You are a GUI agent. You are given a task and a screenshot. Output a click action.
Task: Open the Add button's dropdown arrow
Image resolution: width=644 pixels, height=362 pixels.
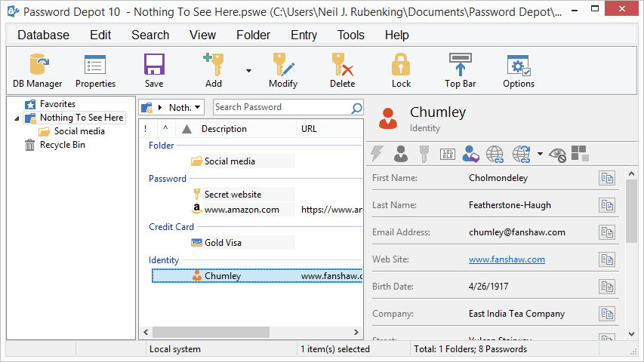(x=248, y=71)
